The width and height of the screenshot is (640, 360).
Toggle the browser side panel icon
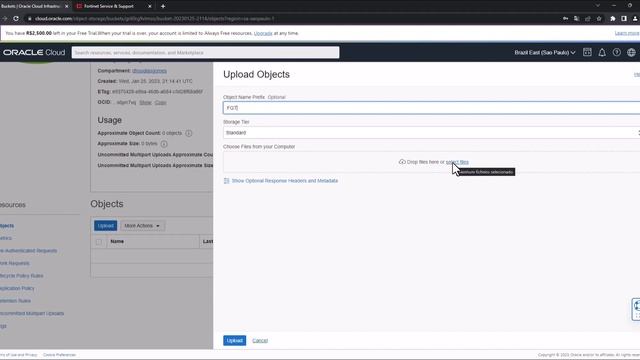click(x=624, y=18)
